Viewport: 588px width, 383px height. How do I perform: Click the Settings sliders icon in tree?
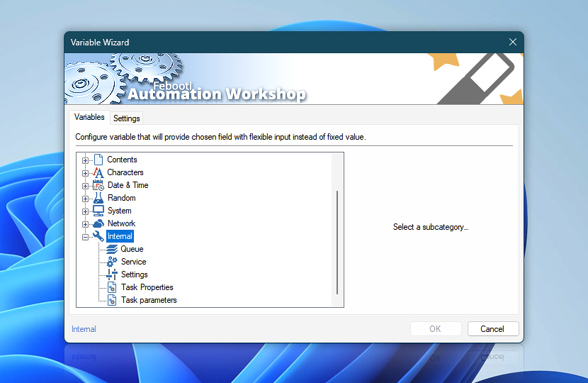click(x=112, y=274)
